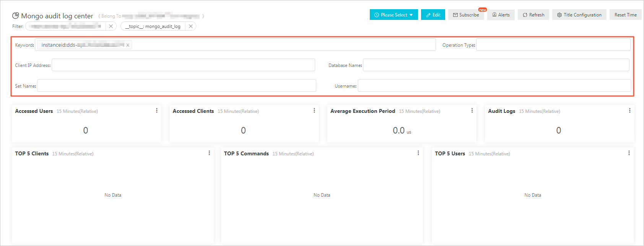Focus the Database Name field
Image resolution: width=644 pixels, height=246 pixels.
tap(496, 65)
